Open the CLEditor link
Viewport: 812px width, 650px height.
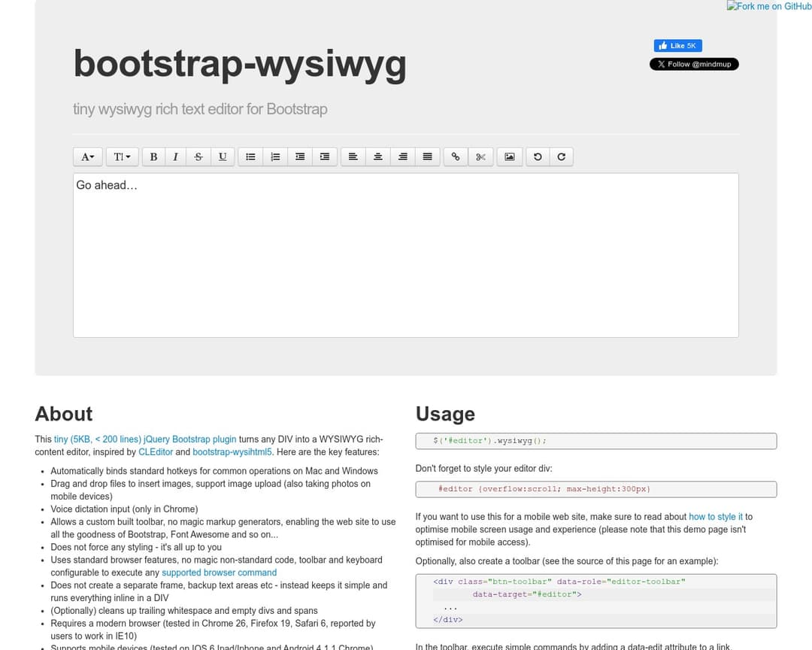(x=156, y=452)
